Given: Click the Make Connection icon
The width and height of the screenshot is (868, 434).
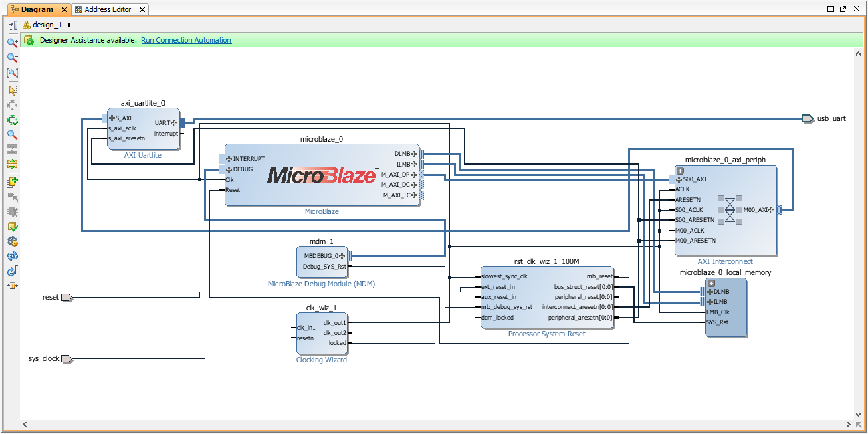Looking at the screenshot, I should pos(12,197).
